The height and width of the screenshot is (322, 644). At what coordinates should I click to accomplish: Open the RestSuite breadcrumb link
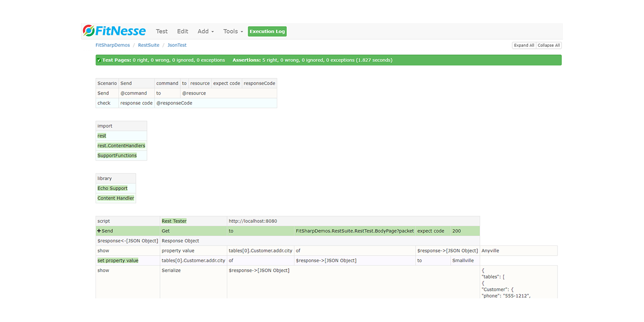coord(148,45)
